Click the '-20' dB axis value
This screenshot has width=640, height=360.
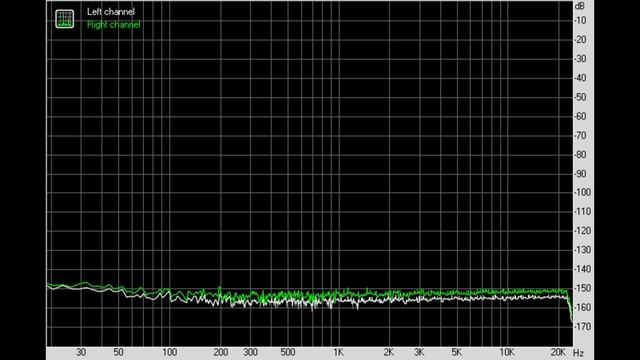click(580, 40)
